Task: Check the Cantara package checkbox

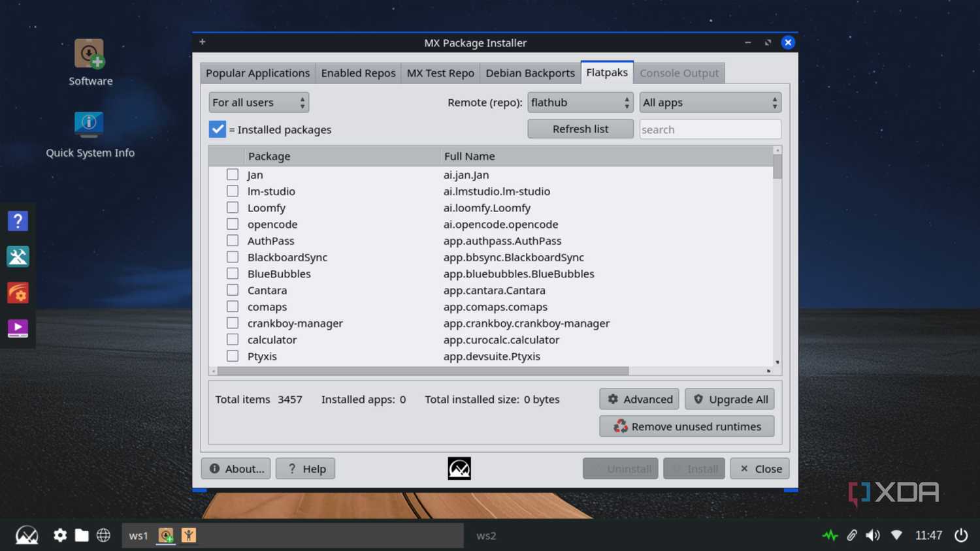Action: click(233, 290)
